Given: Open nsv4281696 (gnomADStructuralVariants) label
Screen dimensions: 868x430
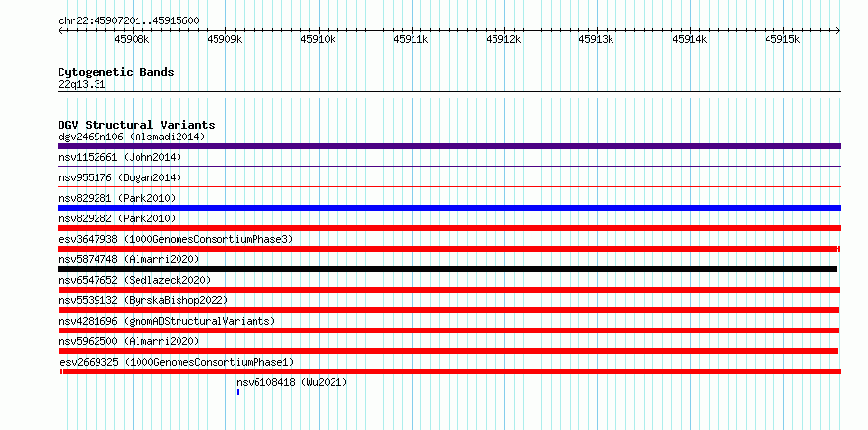Looking at the screenshot, I should 167,321.
